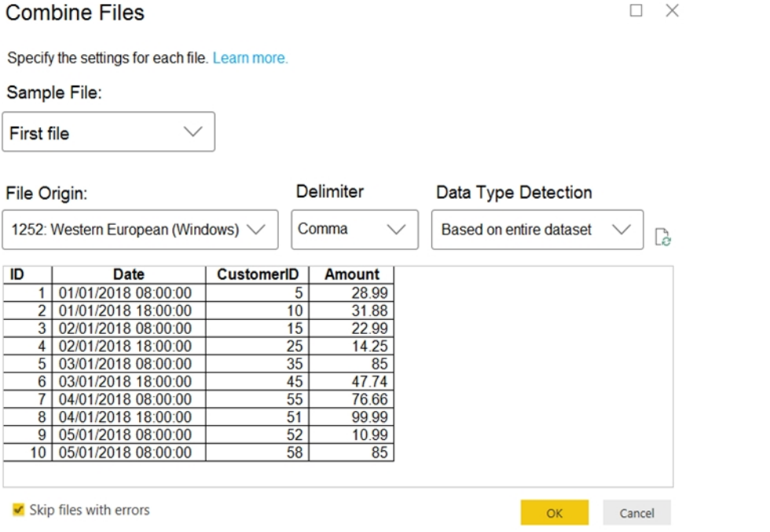Expand the File Origin dropdown
Viewport: 770px width, 532px height.
click(141, 229)
